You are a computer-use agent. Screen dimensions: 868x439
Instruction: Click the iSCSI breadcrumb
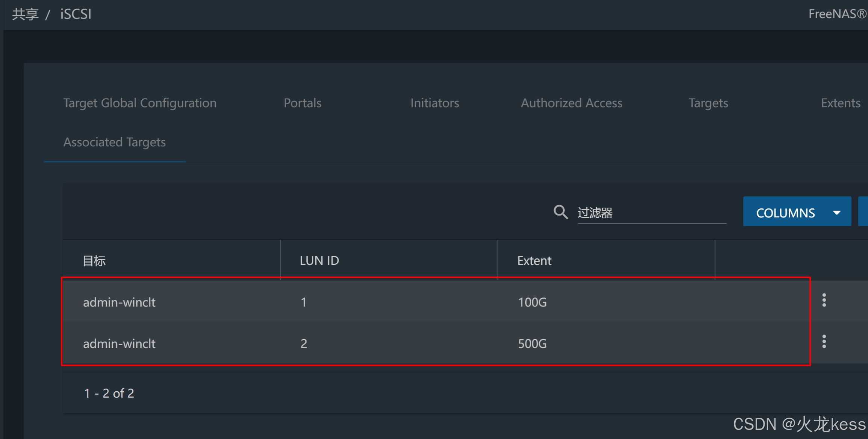(x=76, y=14)
